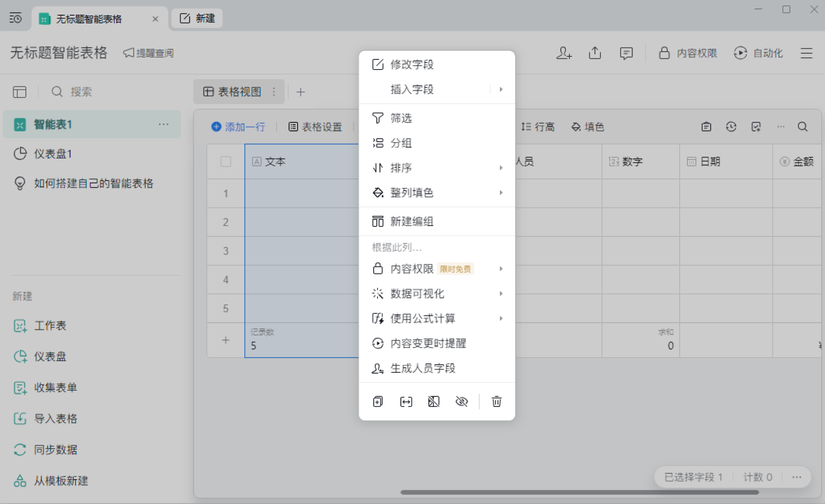Viewport: 825px width, 504px height.
Task: Expand 内容权限 submenu in context menu
Action: tap(437, 269)
